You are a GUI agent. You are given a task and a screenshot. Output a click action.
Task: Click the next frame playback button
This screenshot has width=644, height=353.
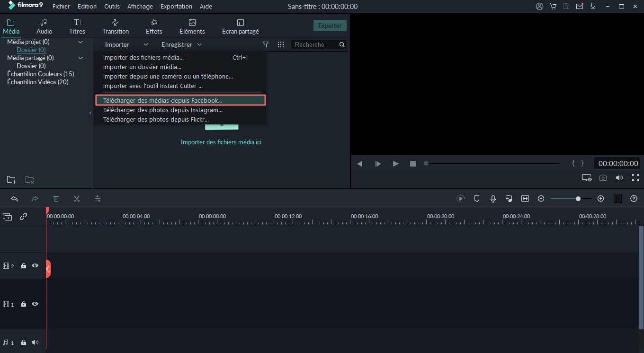tap(378, 164)
